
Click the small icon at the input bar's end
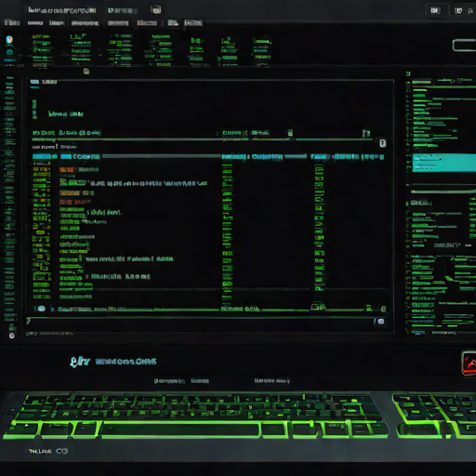pos(381,322)
